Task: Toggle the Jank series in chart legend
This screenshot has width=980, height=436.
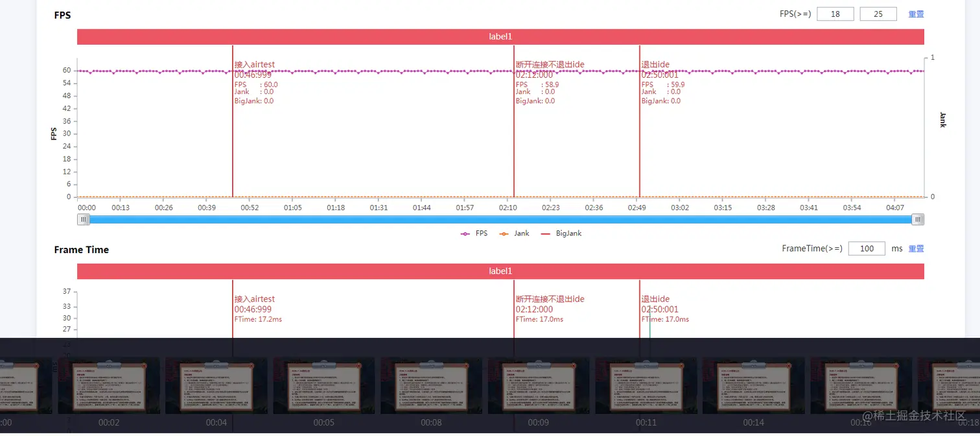Action: click(515, 233)
